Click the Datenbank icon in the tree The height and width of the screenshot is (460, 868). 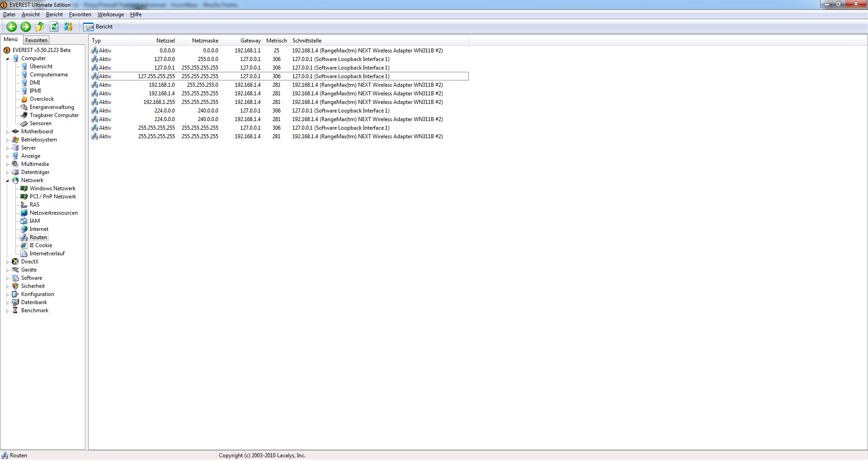pos(15,302)
